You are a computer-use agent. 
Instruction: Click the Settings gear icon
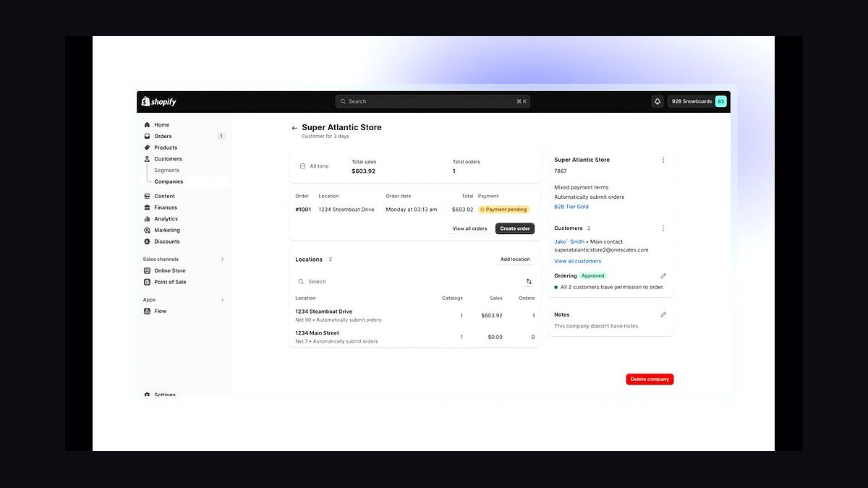pyautogui.click(x=148, y=395)
